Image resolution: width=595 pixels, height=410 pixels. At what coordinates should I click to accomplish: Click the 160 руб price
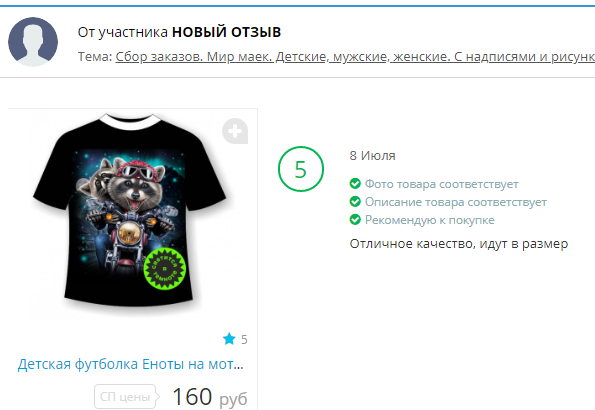click(x=210, y=397)
